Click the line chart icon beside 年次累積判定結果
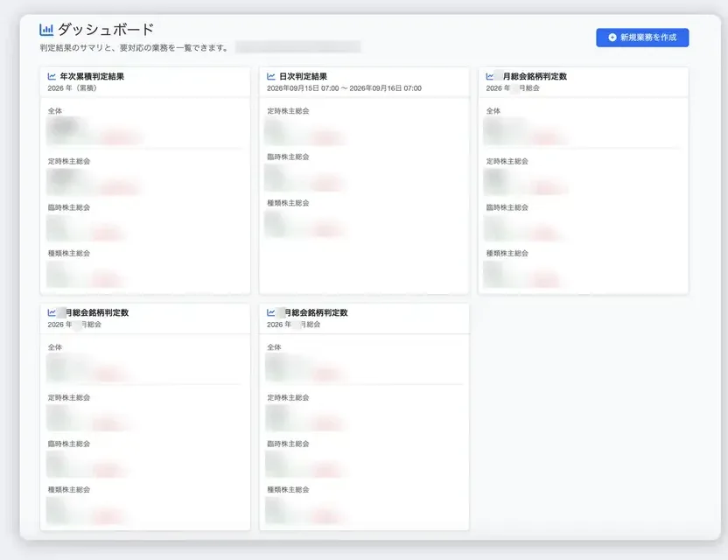The height and width of the screenshot is (560, 728). tap(52, 76)
